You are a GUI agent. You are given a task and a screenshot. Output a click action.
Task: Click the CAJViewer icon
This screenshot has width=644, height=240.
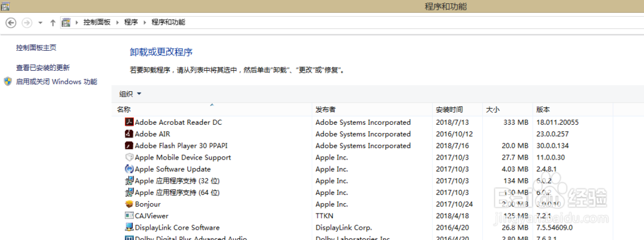(x=129, y=216)
